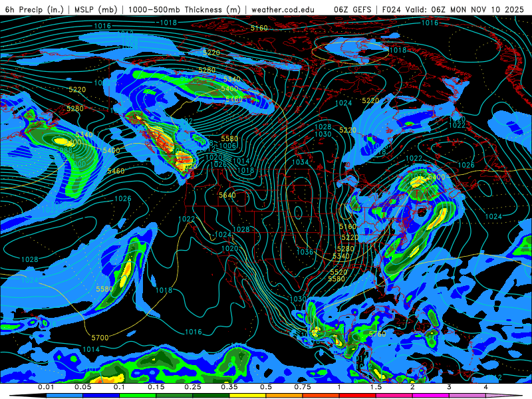Select the bright green 0.1–0.15 legend swatch
532x399 pixels.
click(138, 396)
